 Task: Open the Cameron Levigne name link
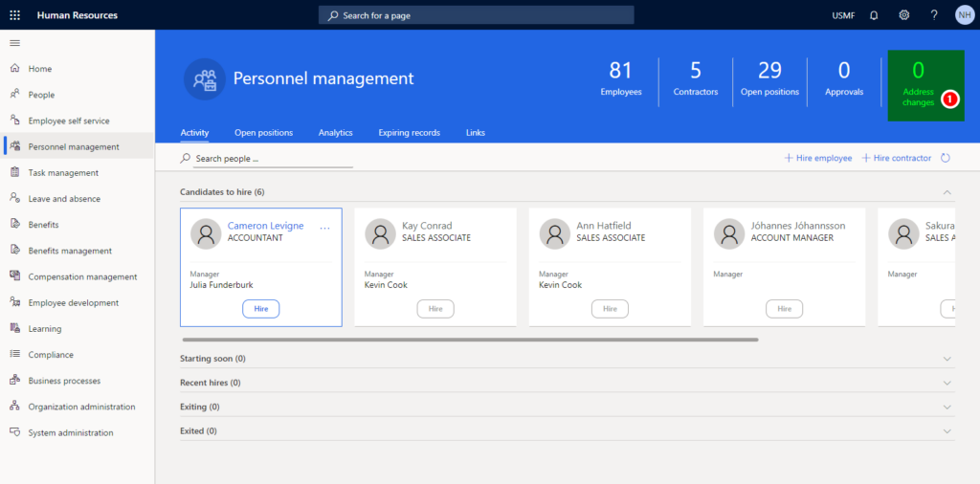[266, 226]
